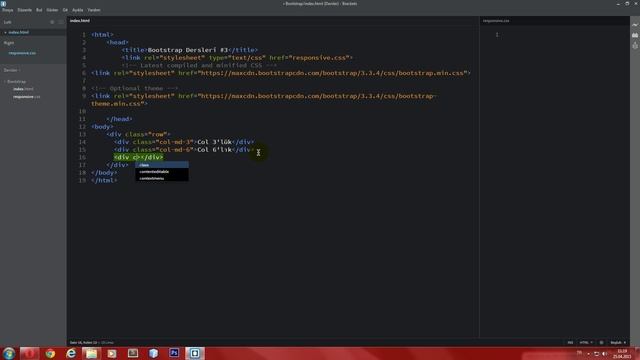Image resolution: width=640 pixels, height=360 pixels.
Task: Open index.html in the project tree
Action: pyautogui.click(x=23, y=89)
